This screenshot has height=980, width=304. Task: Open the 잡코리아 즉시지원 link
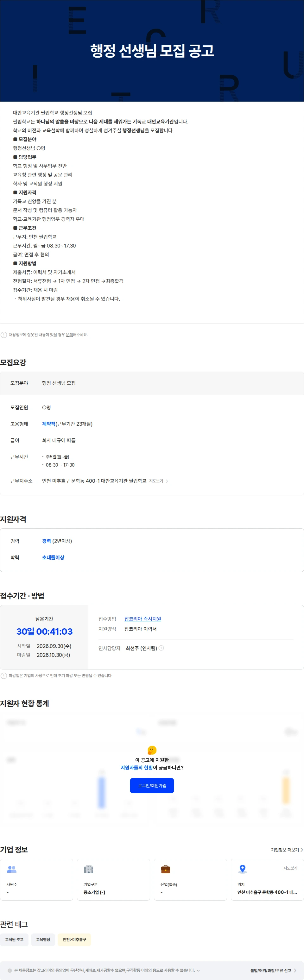pos(143,619)
